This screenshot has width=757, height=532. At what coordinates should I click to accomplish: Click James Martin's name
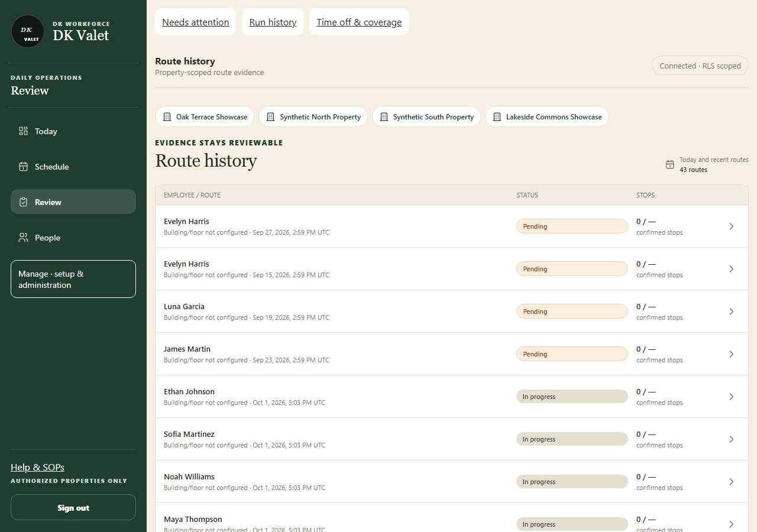187,349
